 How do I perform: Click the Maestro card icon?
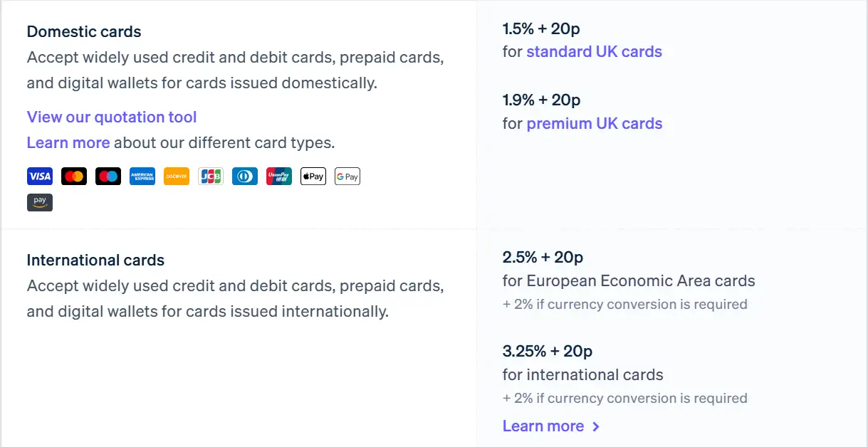(108, 177)
